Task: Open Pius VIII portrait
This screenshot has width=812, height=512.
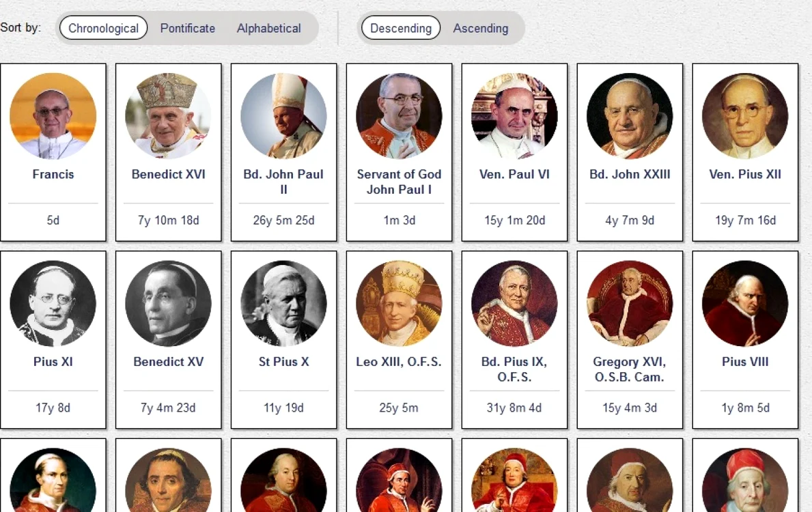Action: click(x=745, y=303)
